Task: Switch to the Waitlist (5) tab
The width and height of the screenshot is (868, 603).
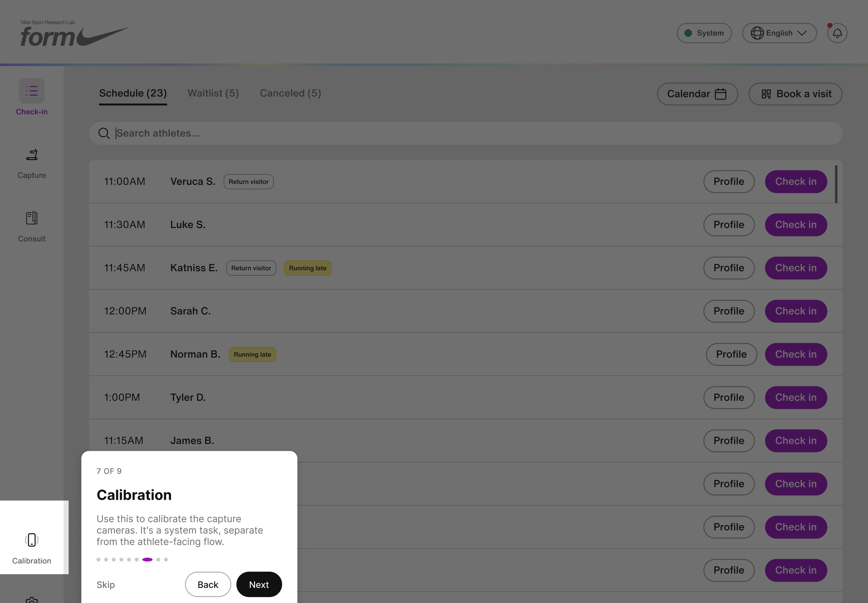Action: pos(213,93)
